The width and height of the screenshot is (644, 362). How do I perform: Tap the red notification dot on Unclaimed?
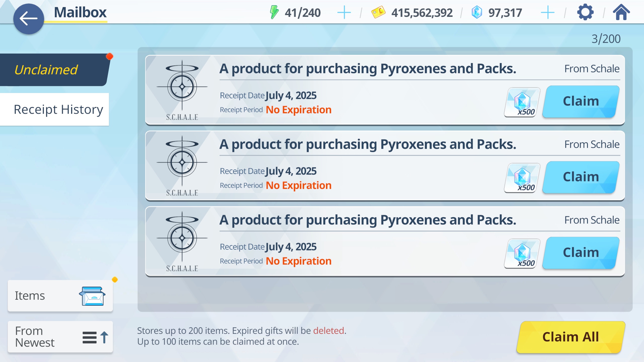109,57
